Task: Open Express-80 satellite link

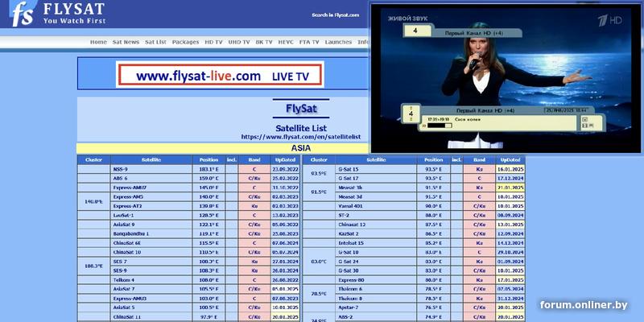Action: pos(350,280)
